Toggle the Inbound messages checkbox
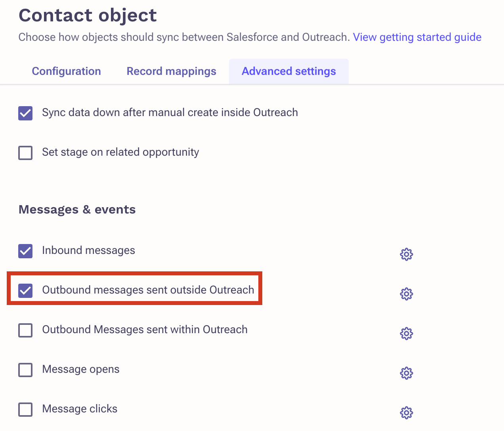 (x=25, y=251)
